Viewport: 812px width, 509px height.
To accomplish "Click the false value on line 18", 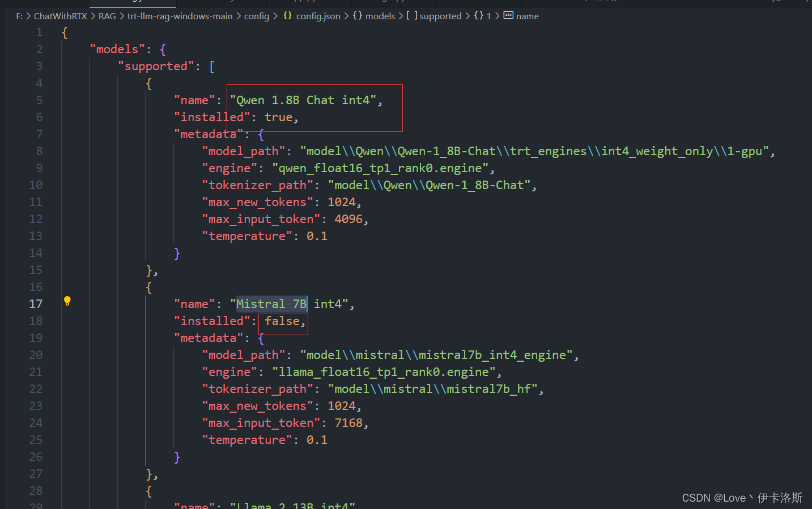I will click(x=282, y=321).
